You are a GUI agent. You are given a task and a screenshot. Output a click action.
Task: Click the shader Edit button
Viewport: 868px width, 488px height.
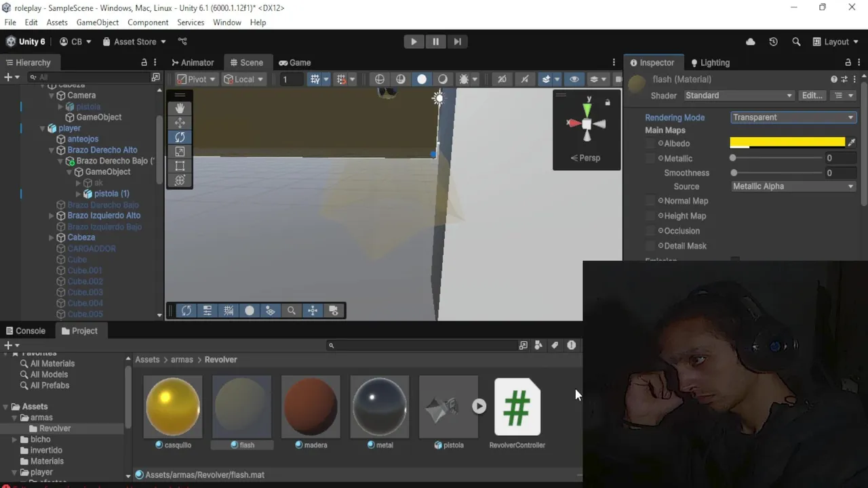[812, 96]
